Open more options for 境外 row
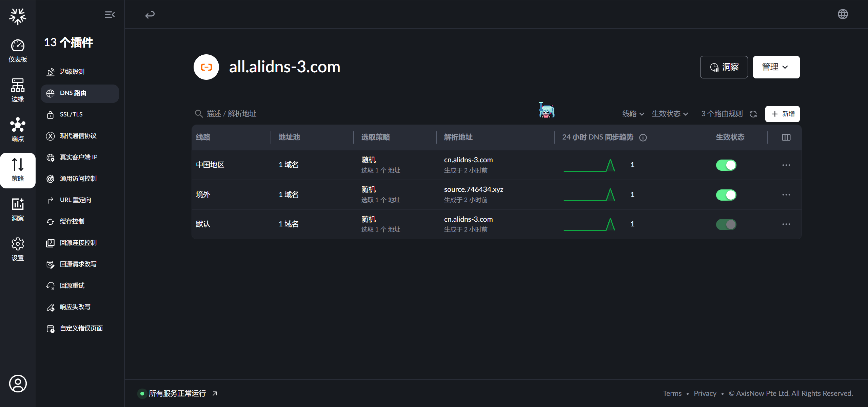868x407 pixels. coord(786,195)
